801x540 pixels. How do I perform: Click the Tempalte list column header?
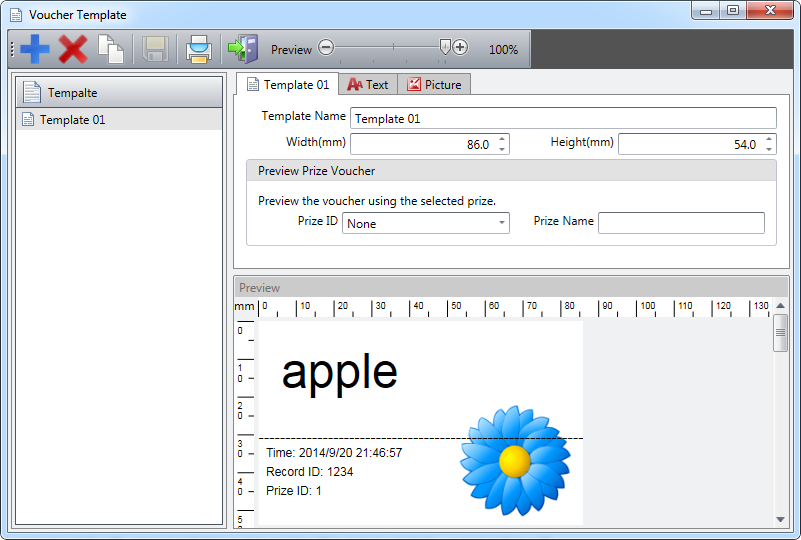pos(119,93)
